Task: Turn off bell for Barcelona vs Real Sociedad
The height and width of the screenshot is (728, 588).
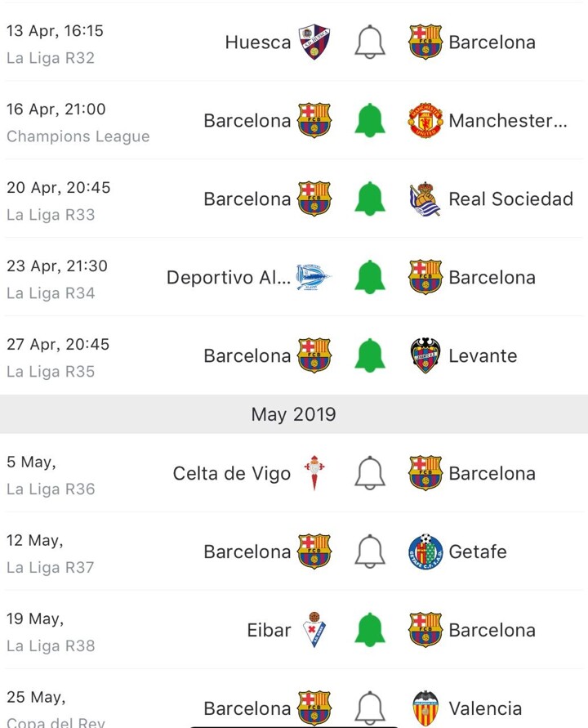Action: click(369, 199)
